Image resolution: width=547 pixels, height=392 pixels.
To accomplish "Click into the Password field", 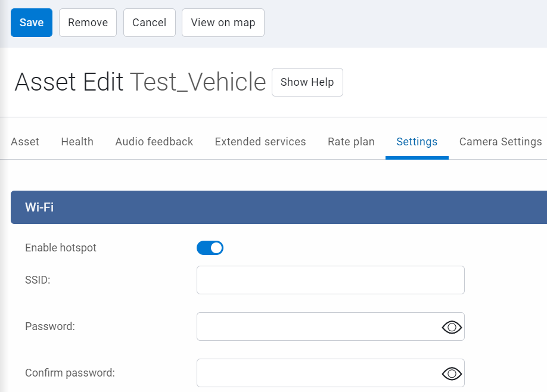I will pos(330,326).
